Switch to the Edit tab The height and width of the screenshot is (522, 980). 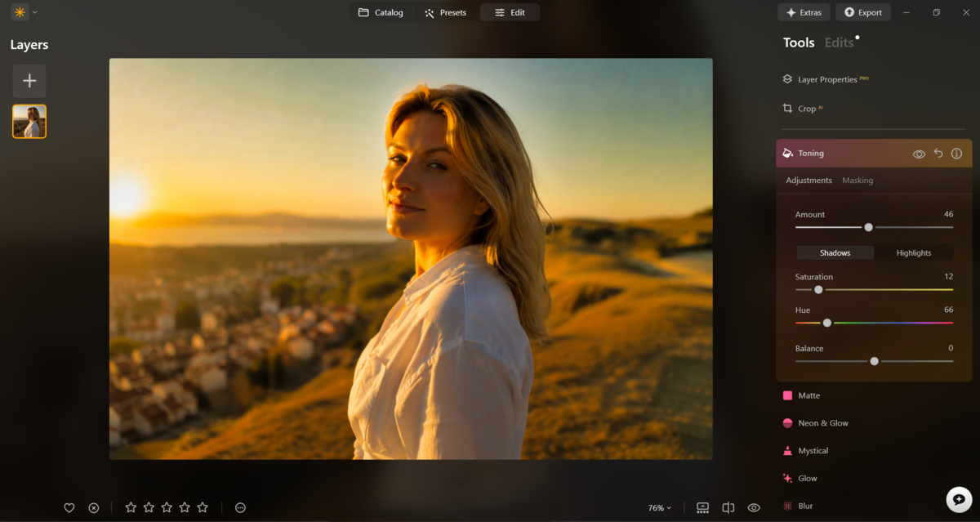point(510,12)
